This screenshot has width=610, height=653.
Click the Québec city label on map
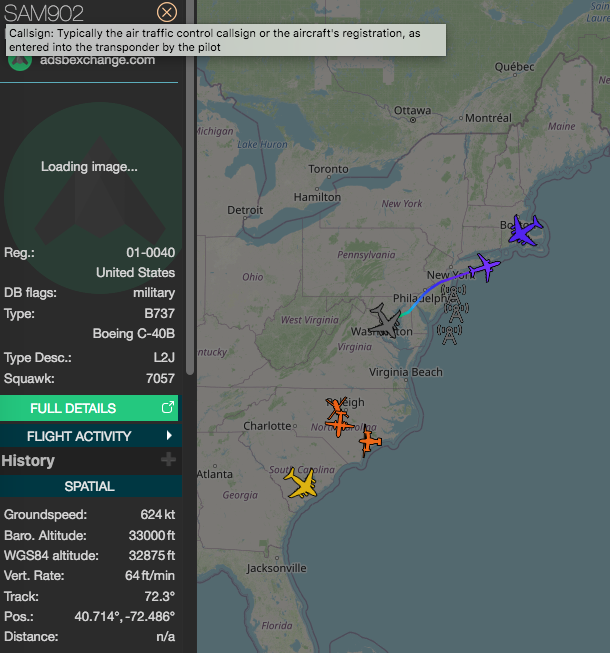tap(514, 67)
